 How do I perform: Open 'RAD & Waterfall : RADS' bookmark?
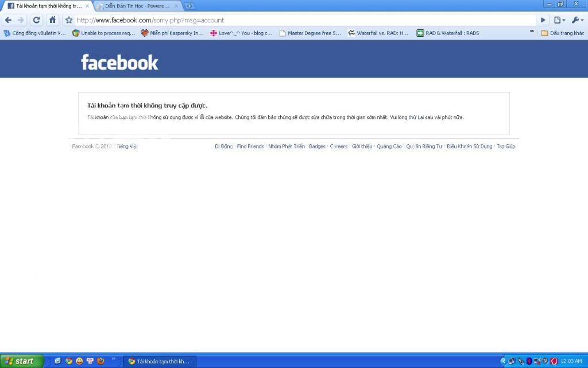(x=448, y=33)
